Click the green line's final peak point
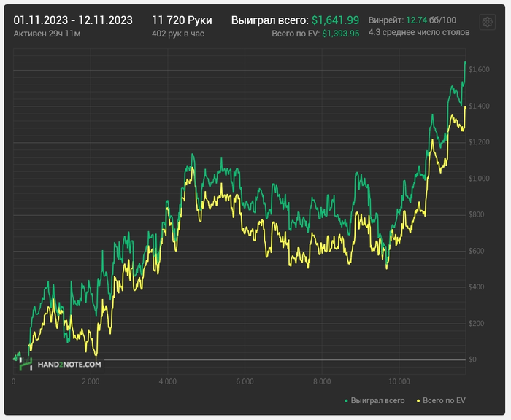Viewport: 511px width, 420px height. pos(465,62)
